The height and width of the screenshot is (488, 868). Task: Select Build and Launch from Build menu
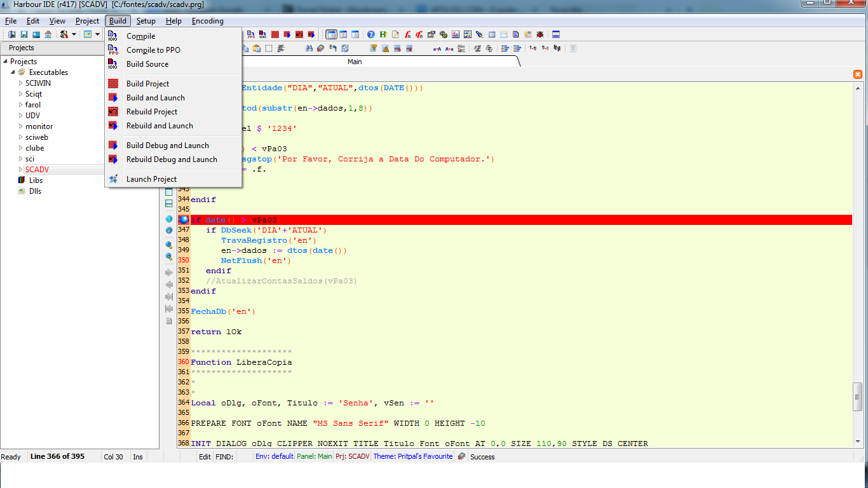(x=155, y=98)
